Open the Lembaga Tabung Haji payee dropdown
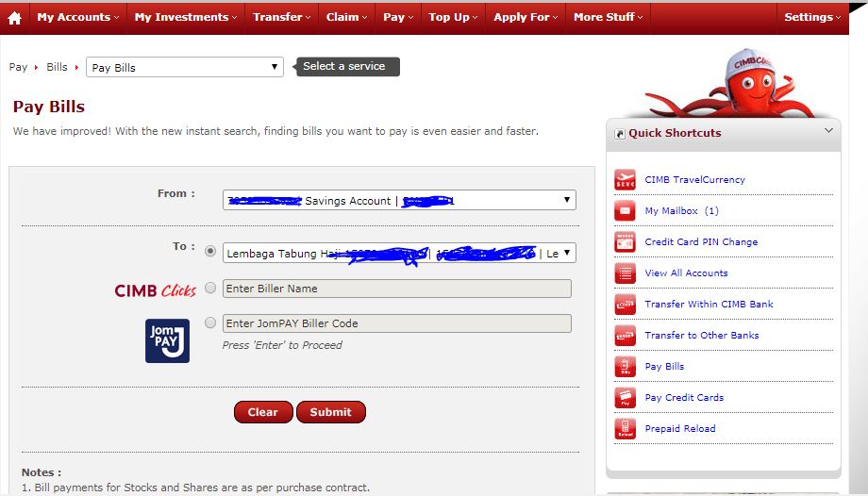The height and width of the screenshot is (496, 868). pos(399,253)
